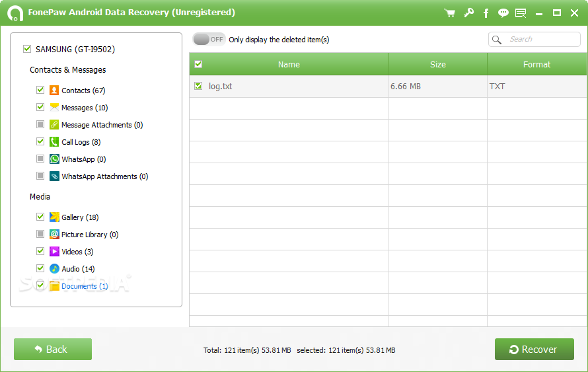This screenshot has width=588, height=372.
Task: Uncheck the Call Logs (8) checkbox
Action: pos(40,141)
